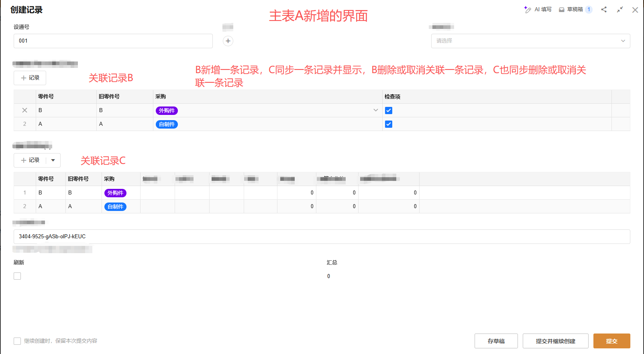Screen dimensions: 644x354
Task: Click the 设通号 input field containing 001
Action: click(x=113, y=41)
